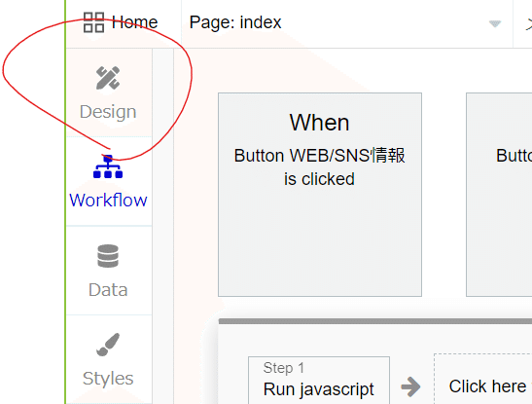Open Step 1 Run javascript action

pyautogui.click(x=319, y=381)
